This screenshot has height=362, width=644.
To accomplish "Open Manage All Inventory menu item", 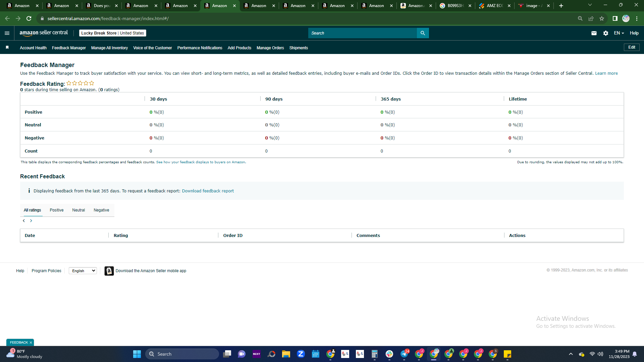I will pos(109,48).
